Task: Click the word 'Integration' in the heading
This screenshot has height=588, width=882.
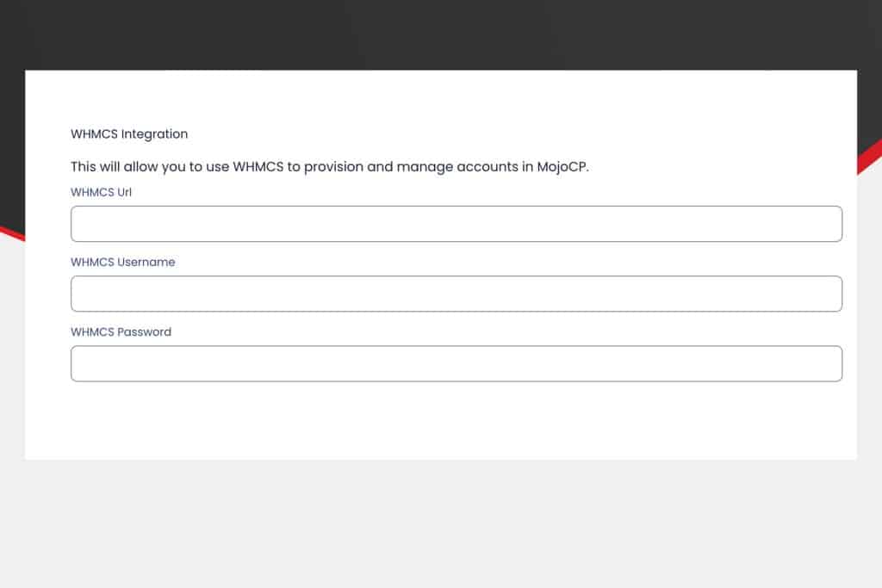Action: click(155, 133)
